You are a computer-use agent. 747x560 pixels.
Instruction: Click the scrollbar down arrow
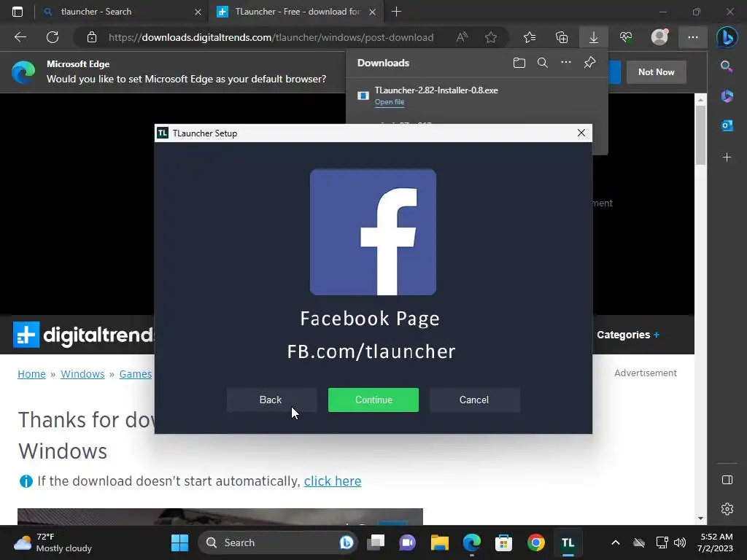tap(700, 518)
